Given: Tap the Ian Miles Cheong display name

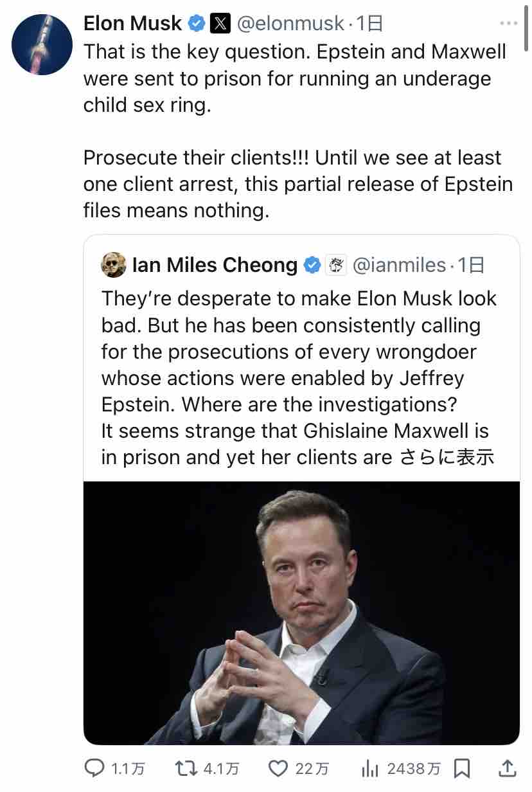Looking at the screenshot, I should pos(215,265).
